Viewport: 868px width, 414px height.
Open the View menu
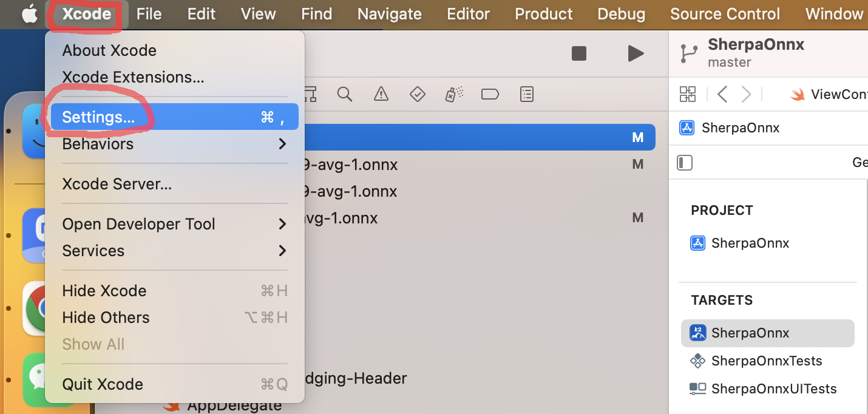258,14
